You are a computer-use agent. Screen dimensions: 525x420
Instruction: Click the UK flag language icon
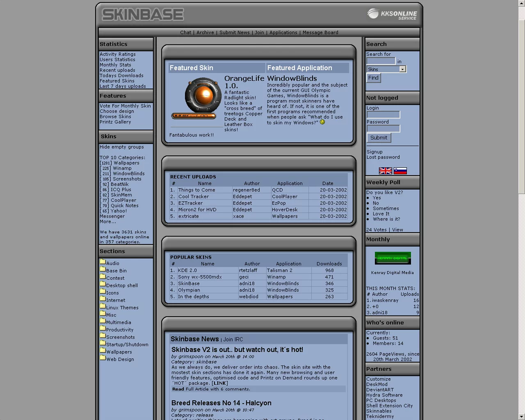[385, 171]
